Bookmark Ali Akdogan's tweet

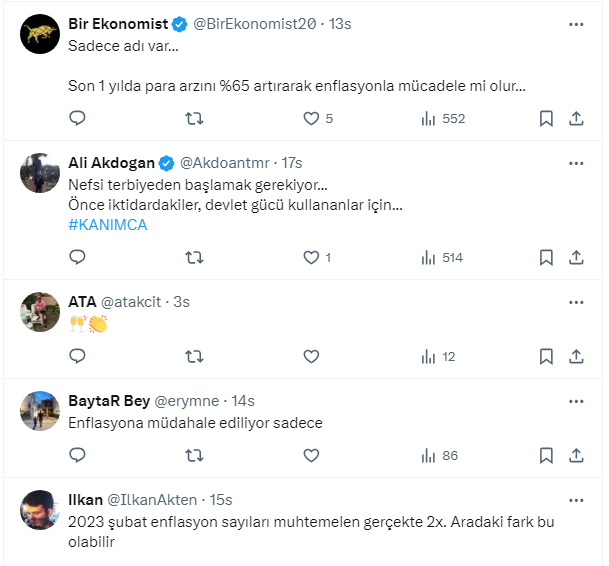(x=546, y=257)
